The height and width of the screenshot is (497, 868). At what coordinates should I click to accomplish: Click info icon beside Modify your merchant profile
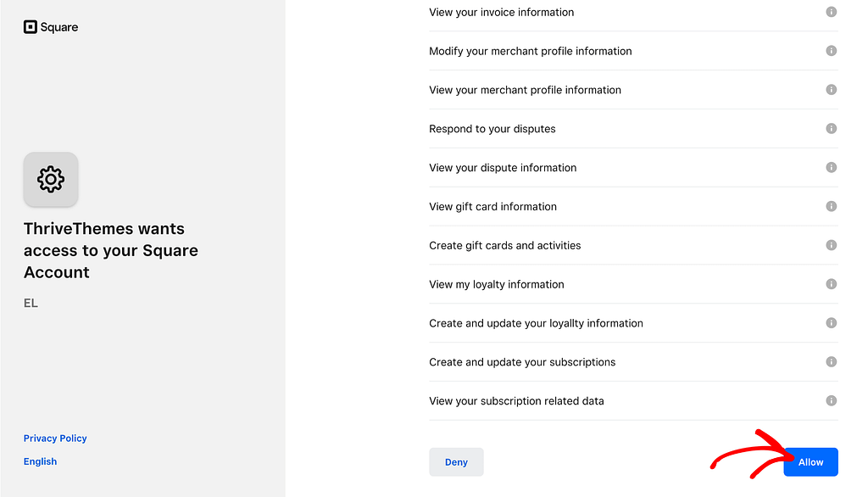(x=831, y=51)
